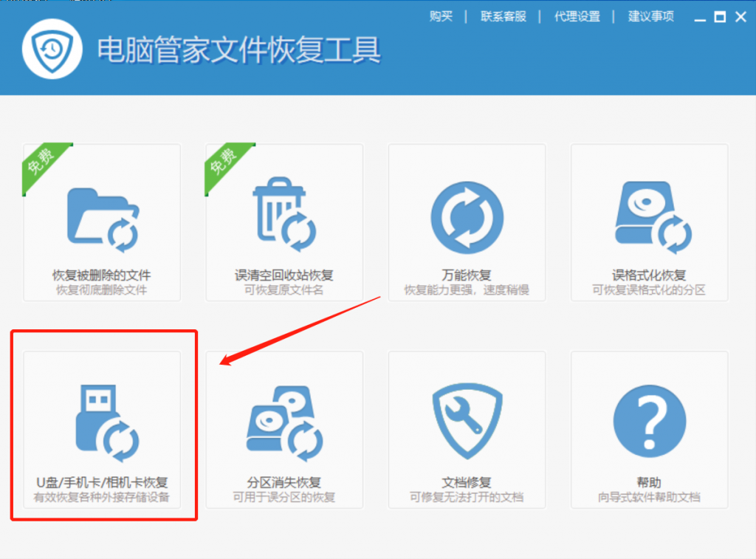Screen dimensions: 756x559
Task: Click the 可恢复原文件名 description
Action: 284,290
